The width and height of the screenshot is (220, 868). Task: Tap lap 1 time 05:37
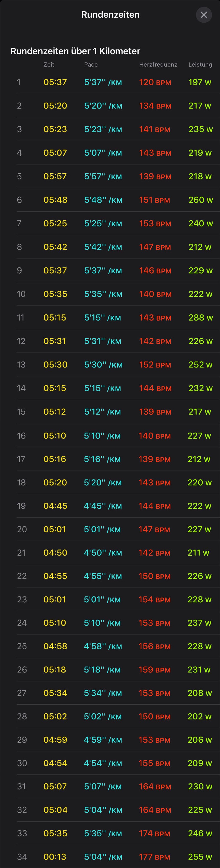[55, 82]
